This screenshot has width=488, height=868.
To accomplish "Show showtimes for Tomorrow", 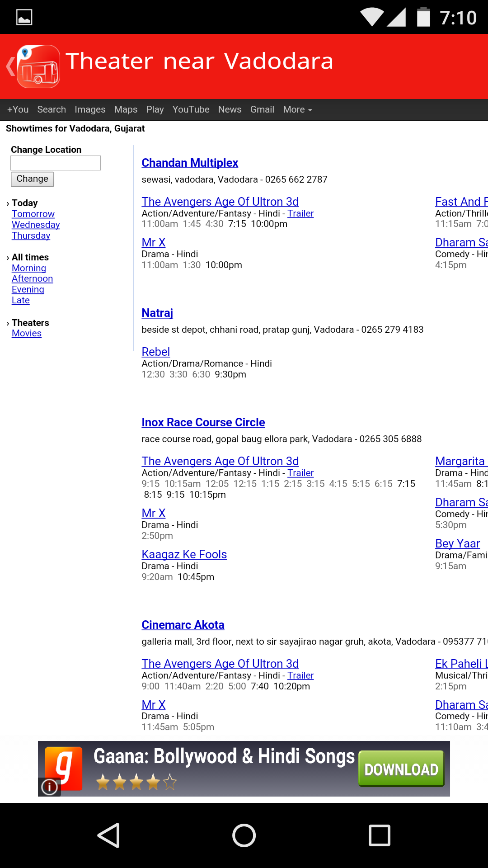I will tap(33, 214).
